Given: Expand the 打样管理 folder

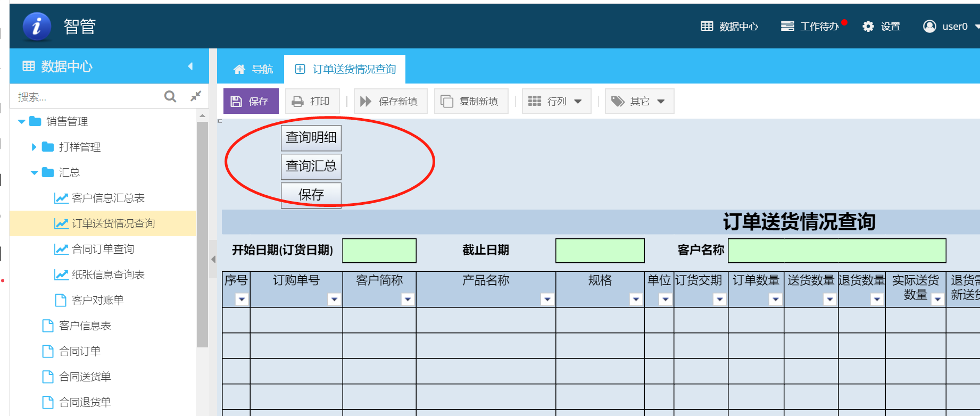Looking at the screenshot, I should [x=34, y=147].
